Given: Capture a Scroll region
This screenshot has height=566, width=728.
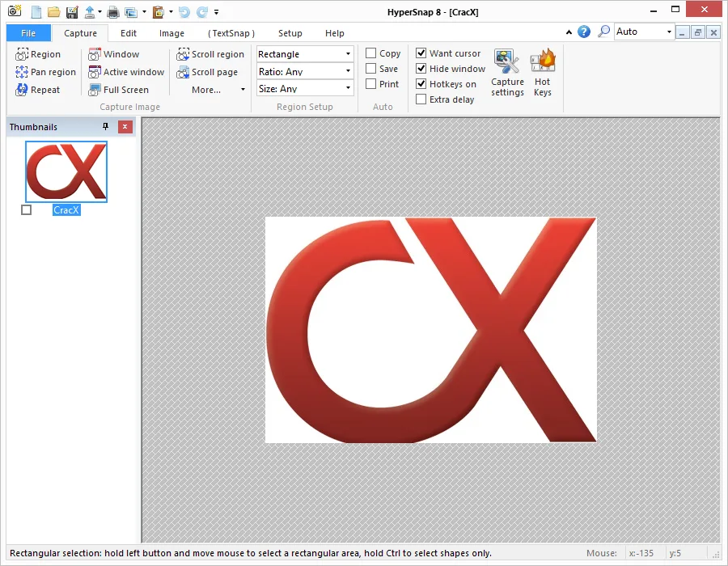Looking at the screenshot, I should point(210,54).
